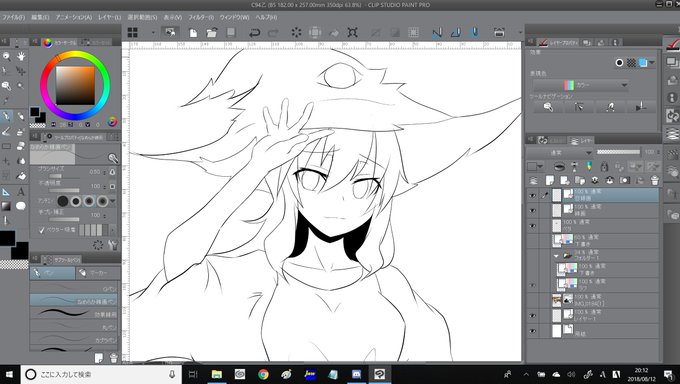Click the New document toolbar icon
This screenshot has height=384, width=680.
193,33
